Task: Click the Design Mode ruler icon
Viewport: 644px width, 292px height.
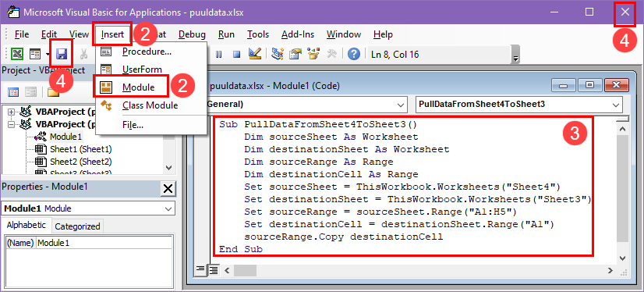Action: (255, 54)
